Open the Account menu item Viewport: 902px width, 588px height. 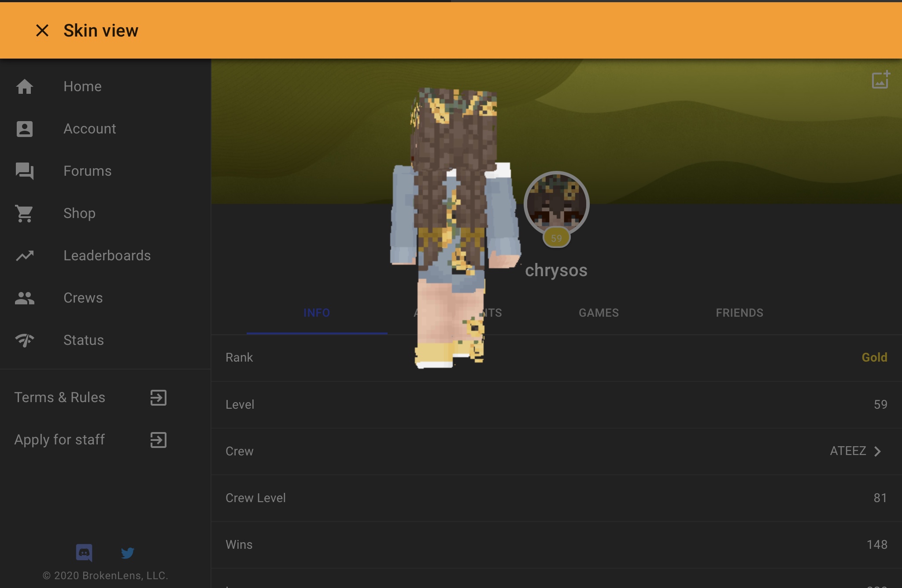click(x=106, y=129)
